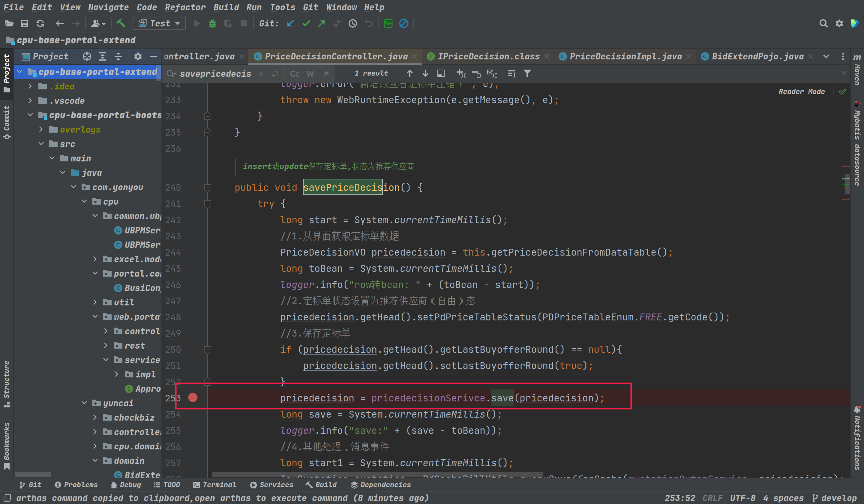The width and height of the screenshot is (864, 504).
Task: Expand the .idea folder
Action: coord(30,86)
